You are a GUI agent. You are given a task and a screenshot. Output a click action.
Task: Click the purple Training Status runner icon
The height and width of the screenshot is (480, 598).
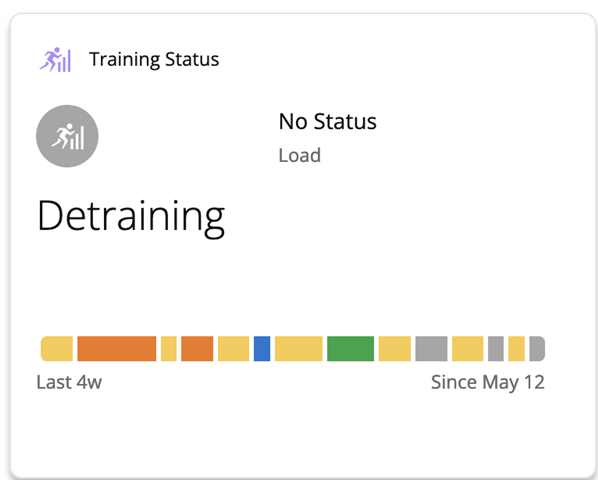(55, 59)
